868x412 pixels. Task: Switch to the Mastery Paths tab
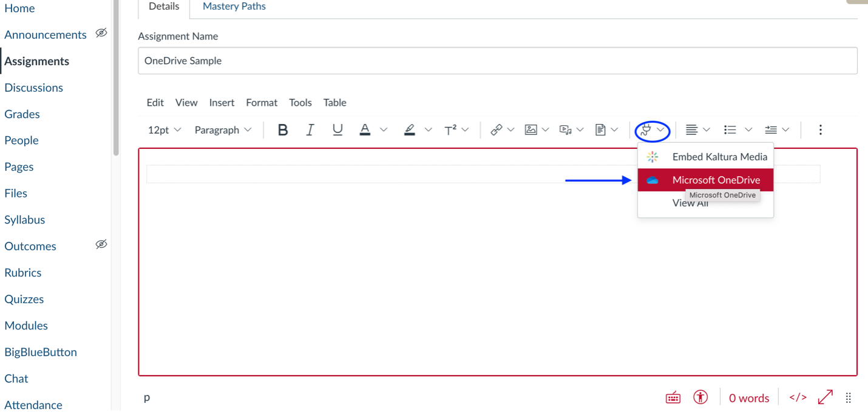point(234,6)
